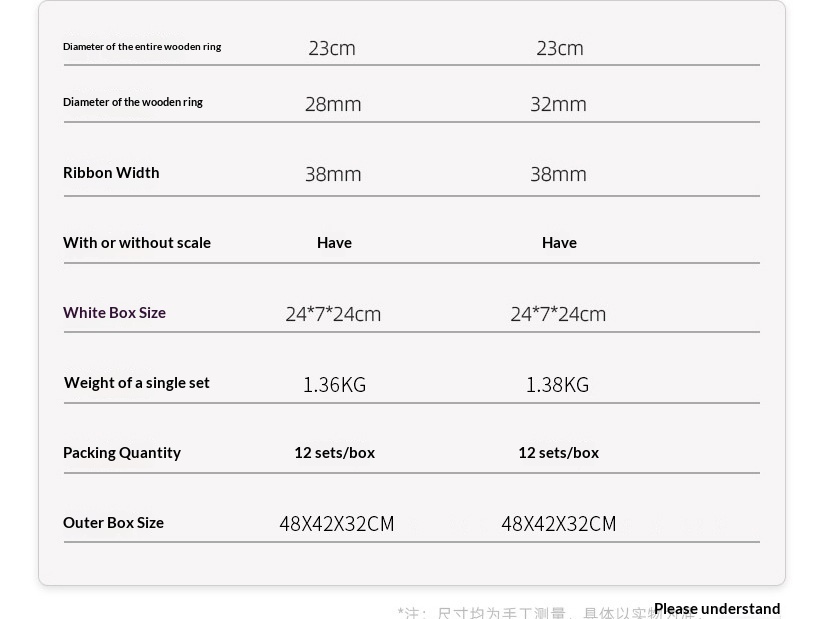Click the second '12 sets/box' value
The height and width of the screenshot is (619, 819).
(x=559, y=453)
